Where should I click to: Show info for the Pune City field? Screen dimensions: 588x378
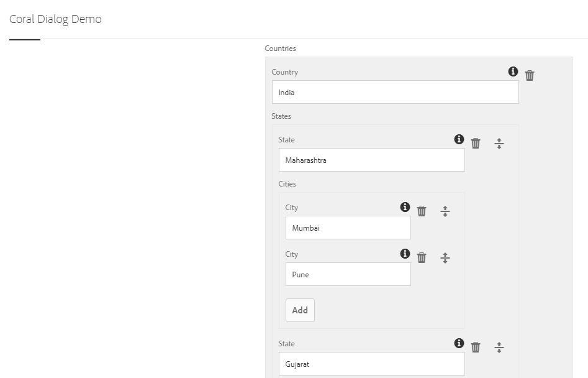[x=405, y=254]
